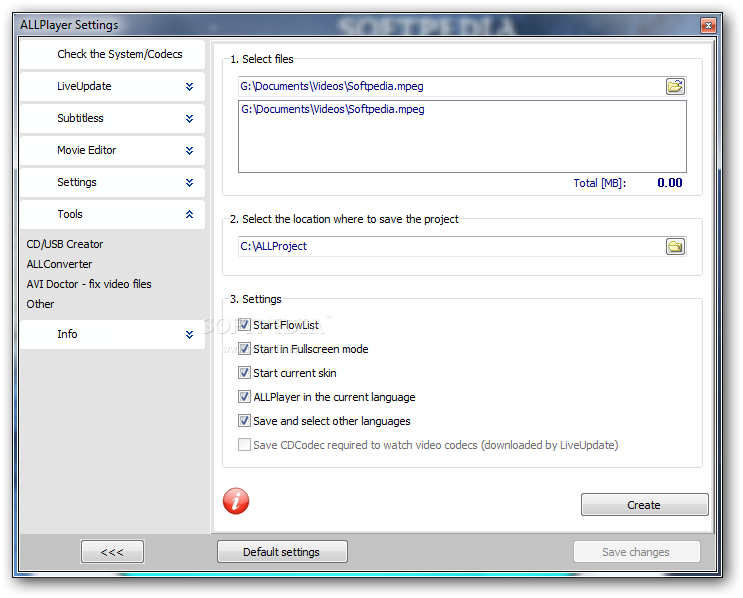Open AVI Doctor - fix video files
The image size is (743, 598).
click(89, 284)
